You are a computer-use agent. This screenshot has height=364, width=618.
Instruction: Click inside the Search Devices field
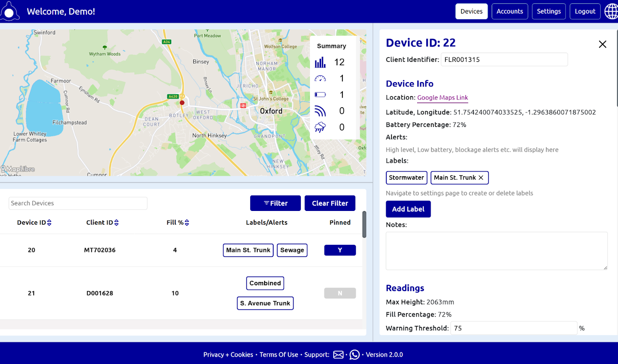[77, 203]
